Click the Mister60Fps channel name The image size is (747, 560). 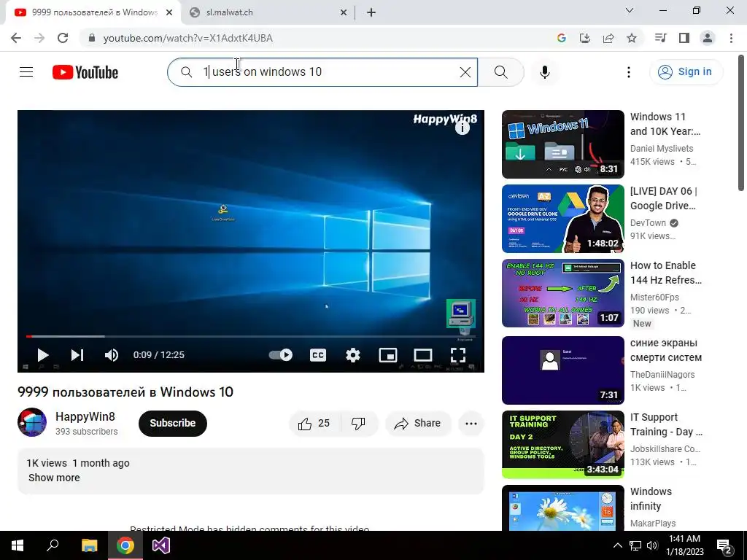click(654, 297)
